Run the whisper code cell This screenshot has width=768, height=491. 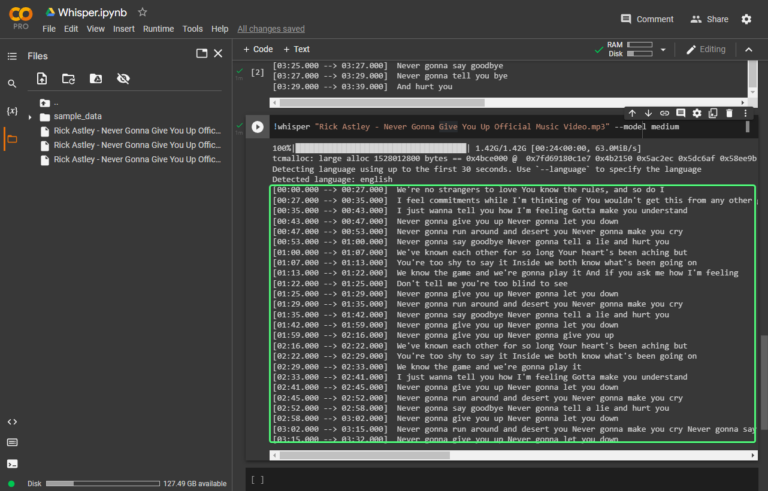[257, 127]
